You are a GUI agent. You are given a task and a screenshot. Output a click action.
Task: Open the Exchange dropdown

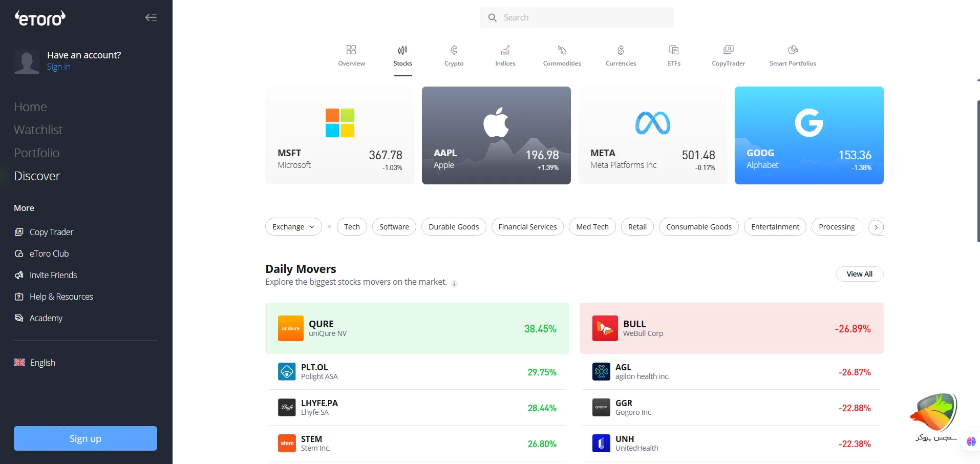[293, 226]
